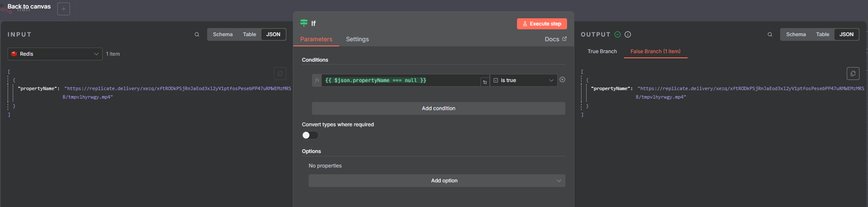Click Back to canvas link
The height and width of the screenshot is (207, 868).
[x=29, y=6]
